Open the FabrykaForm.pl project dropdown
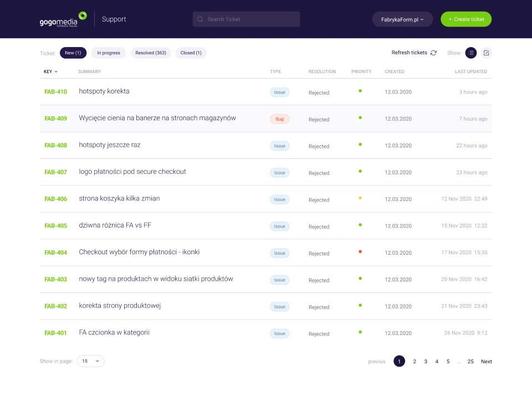The width and height of the screenshot is (532, 412). [x=402, y=19]
